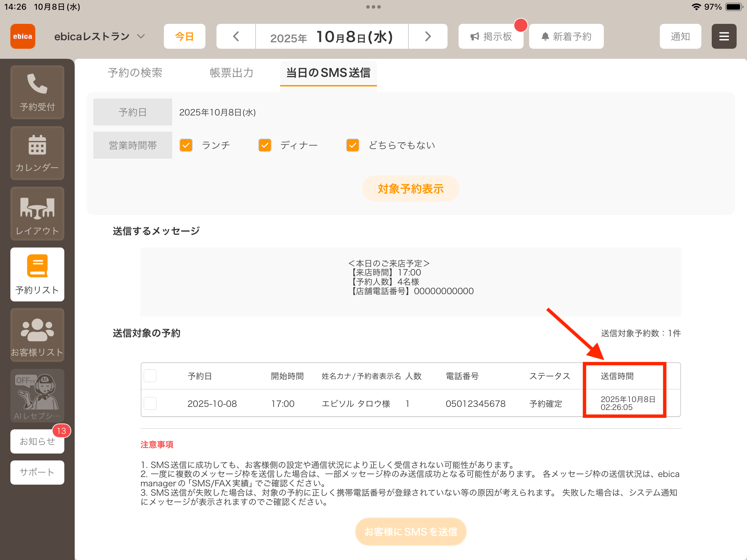Click phone number 05012345678 cell

click(x=476, y=404)
